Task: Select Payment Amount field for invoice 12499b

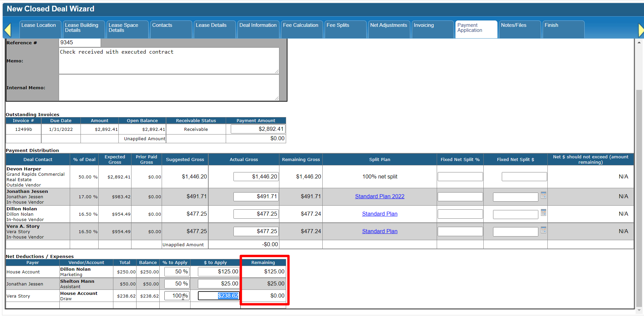Action: point(258,129)
